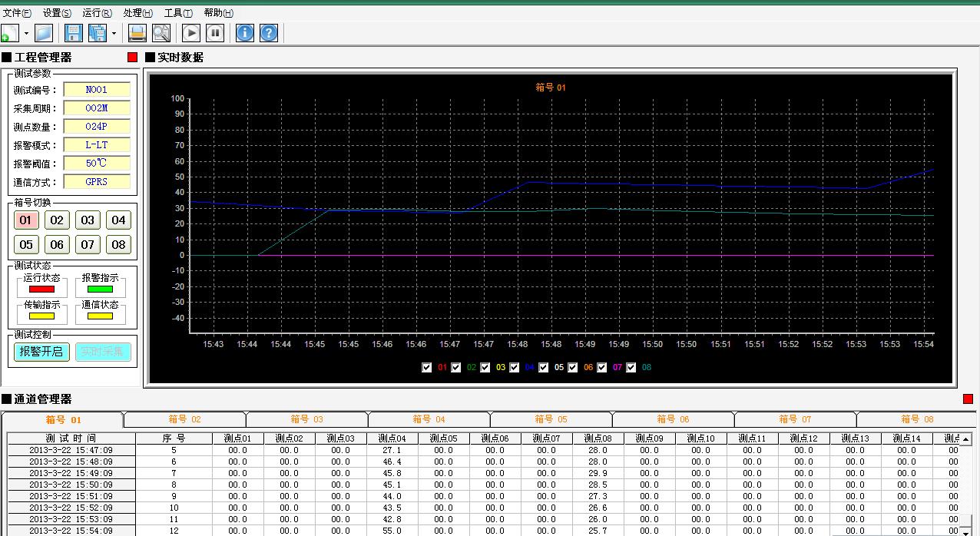Toggle the teal 08 curve checkbox
The image size is (980, 536).
click(631, 368)
